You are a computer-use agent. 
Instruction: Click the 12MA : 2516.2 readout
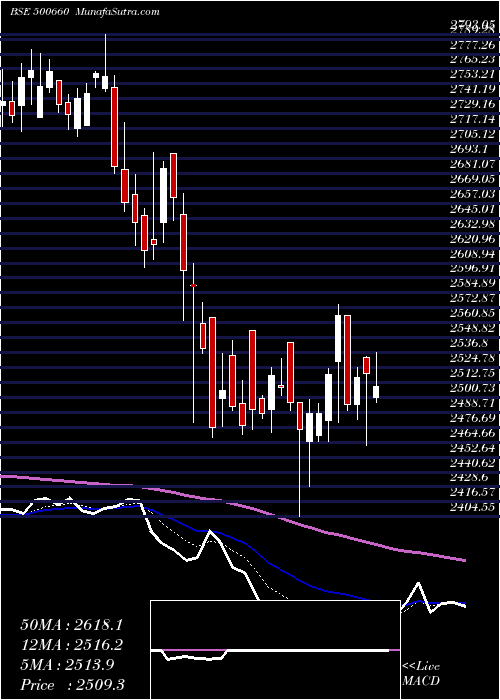[x=71, y=645]
